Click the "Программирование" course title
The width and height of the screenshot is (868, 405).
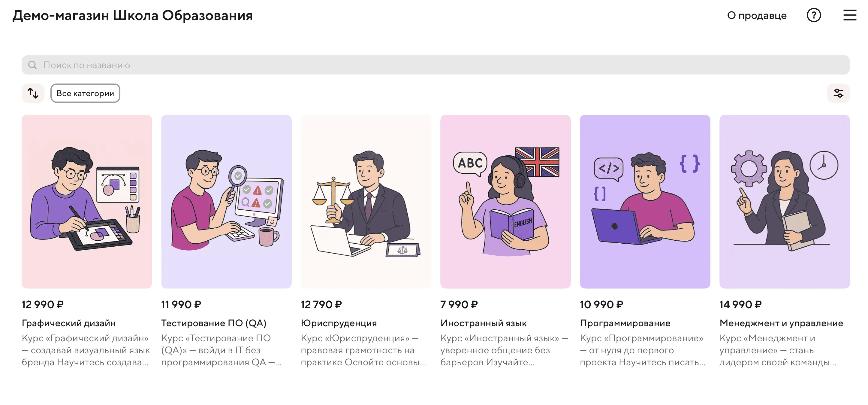tap(625, 323)
